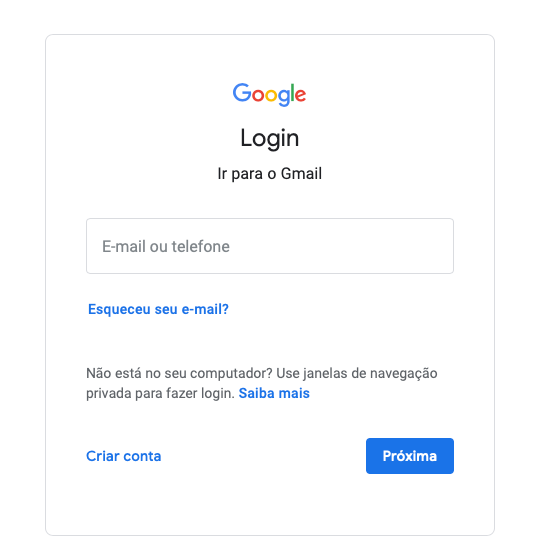Click the blue Próxima button
Screen dimensions: 547x558
[x=410, y=456]
